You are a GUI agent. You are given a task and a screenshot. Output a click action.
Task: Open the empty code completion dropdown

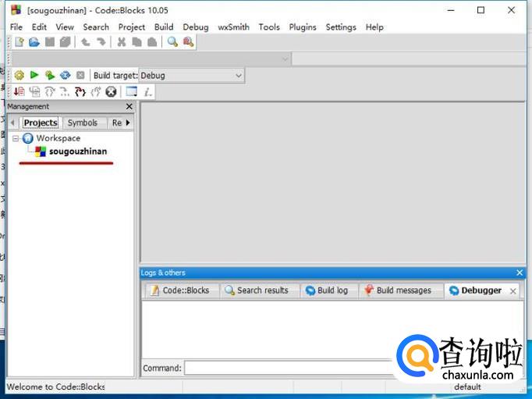pyautogui.click(x=151, y=59)
